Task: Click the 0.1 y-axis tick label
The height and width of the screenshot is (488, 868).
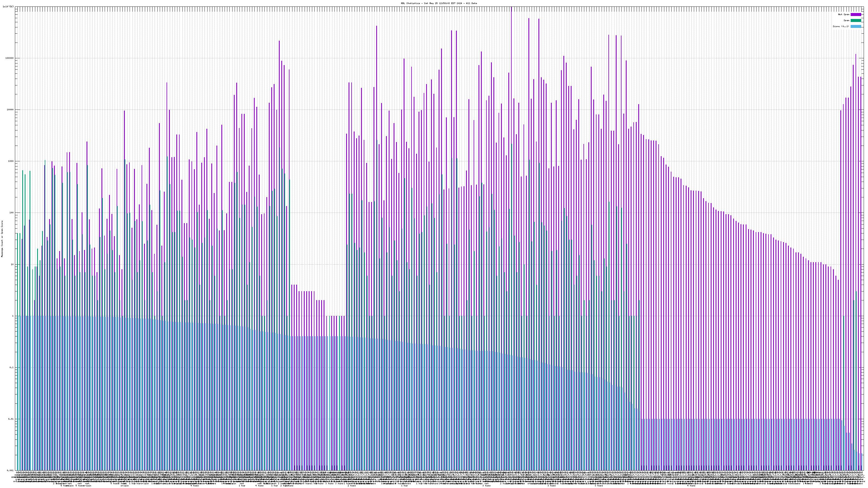Action: coord(12,367)
